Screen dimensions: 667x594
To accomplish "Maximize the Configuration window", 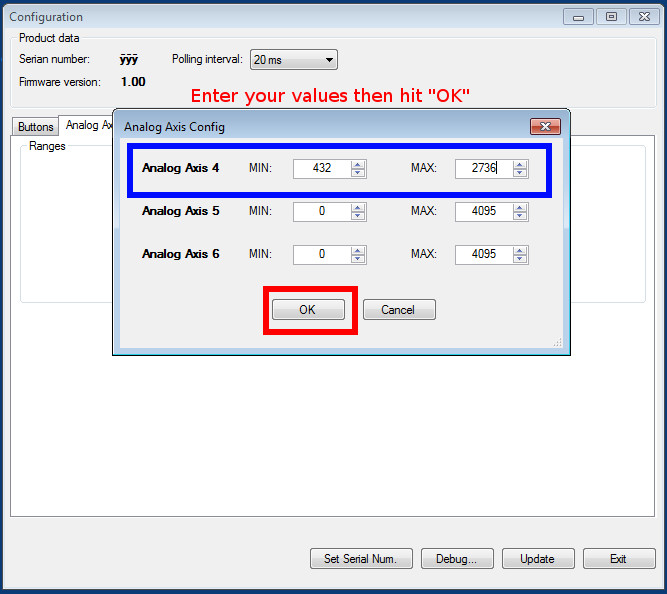I will point(611,17).
